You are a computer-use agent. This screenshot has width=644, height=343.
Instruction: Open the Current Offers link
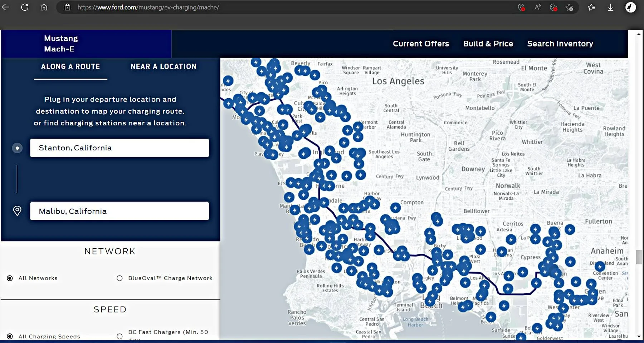click(x=421, y=44)
